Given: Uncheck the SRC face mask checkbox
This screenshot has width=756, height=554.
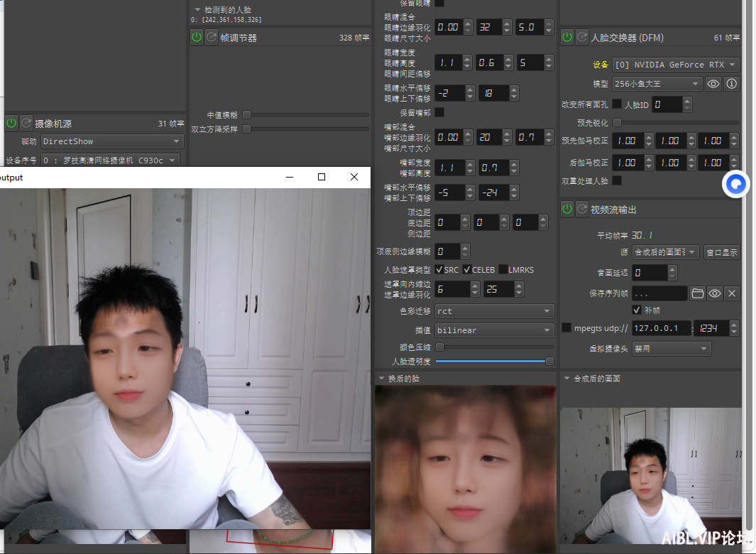Looking at the screenshot, I should pyautogui.click(x=439, y=269).
